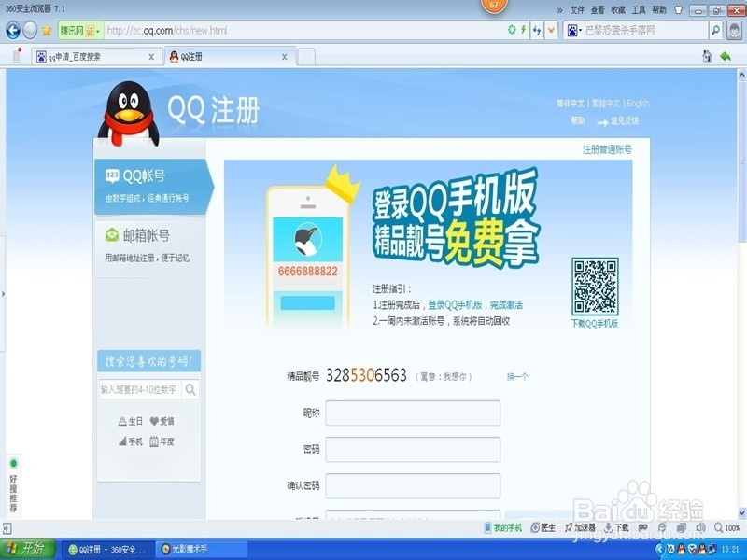The image size is (747, 560).
Task: Click the 下载QQ手机版 link
Action: tap(595, 323)
